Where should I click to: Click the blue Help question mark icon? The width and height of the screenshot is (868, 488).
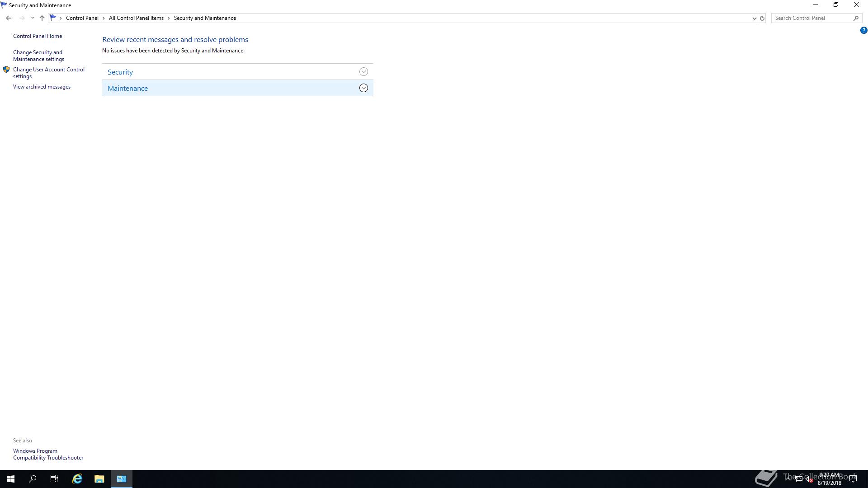click(863, 30)
